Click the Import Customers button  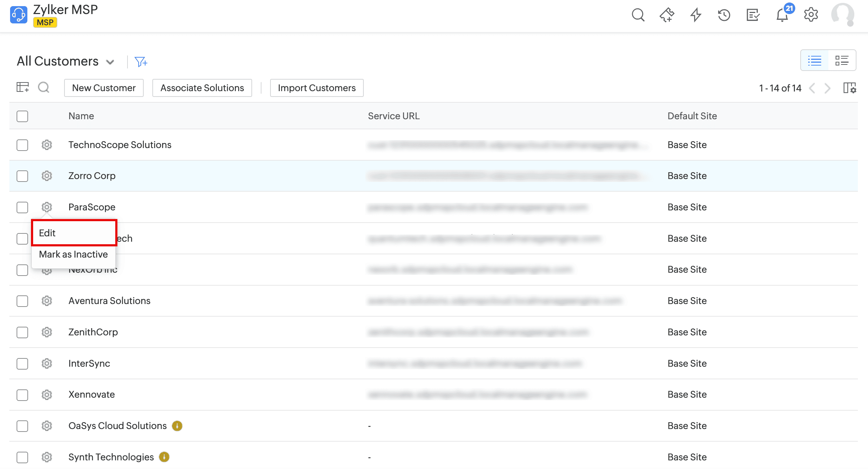coord(317,88)
